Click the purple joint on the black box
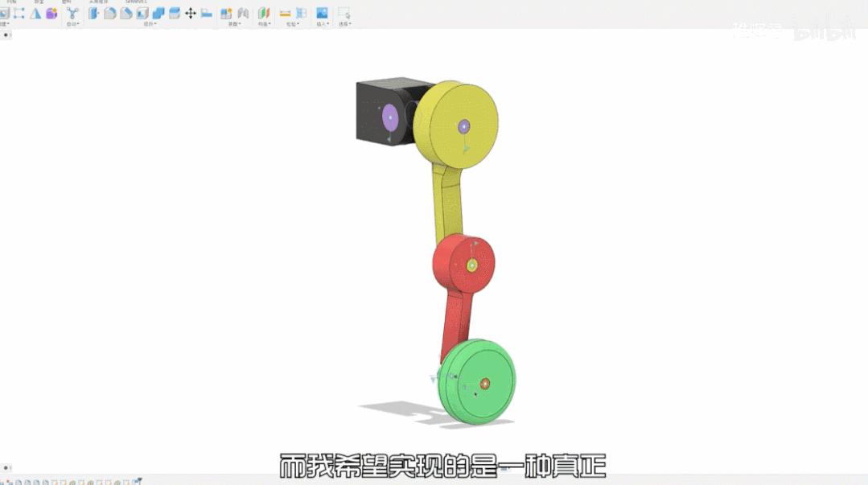Viewport: 868px width, 485px height. tap(390, 117)
